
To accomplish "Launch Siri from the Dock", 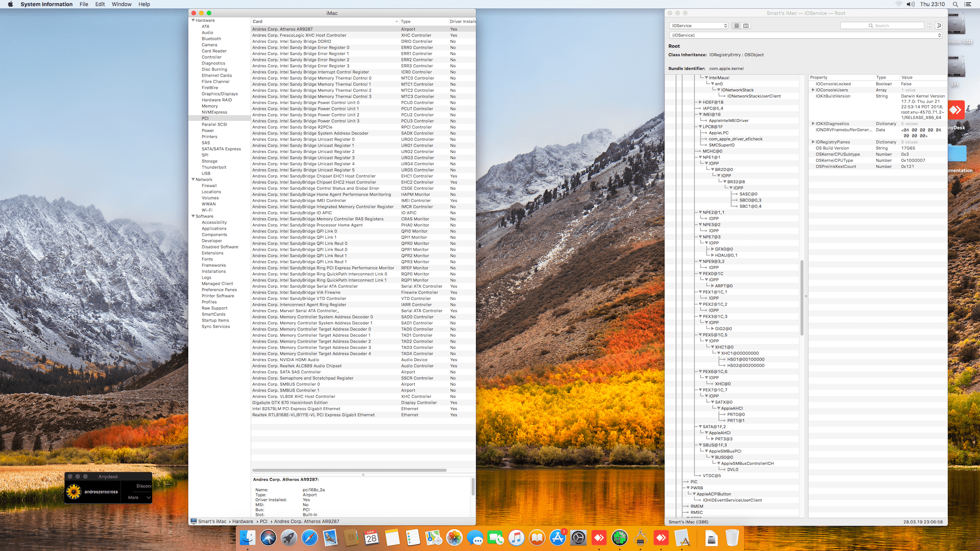I will point(268,538).
